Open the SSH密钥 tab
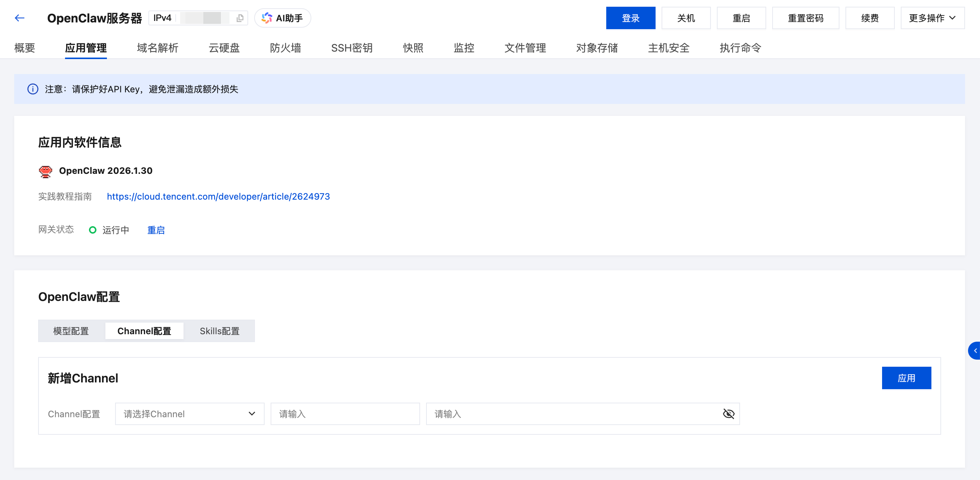The width and height of the screenshot is (980, 480). tap(351, 48)
